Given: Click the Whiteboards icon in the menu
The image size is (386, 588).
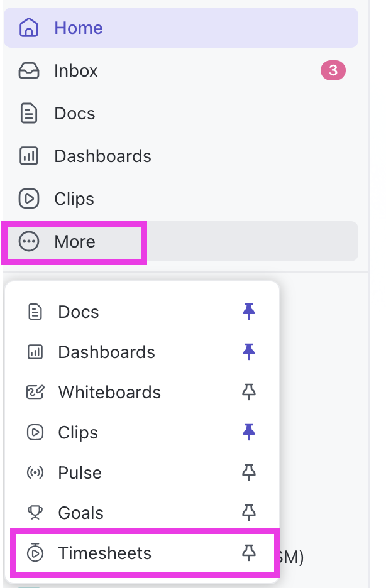Looking at the screenshot, I should (35, 393).
